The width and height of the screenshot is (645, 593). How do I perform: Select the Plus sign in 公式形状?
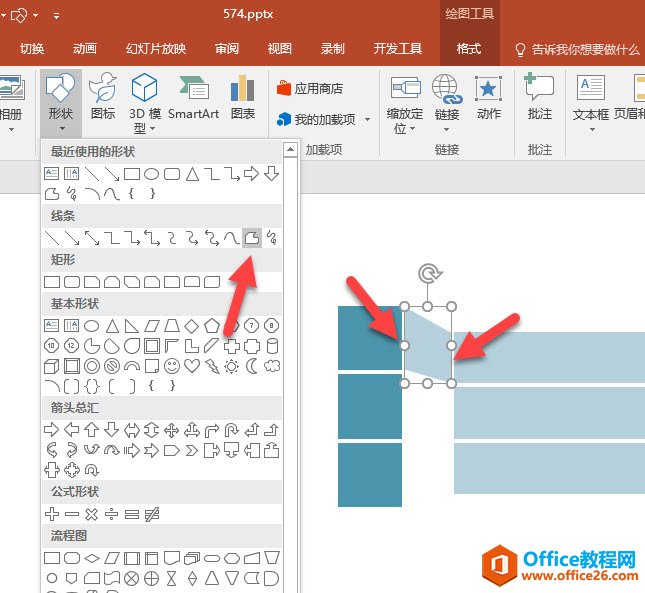point(52,514)
